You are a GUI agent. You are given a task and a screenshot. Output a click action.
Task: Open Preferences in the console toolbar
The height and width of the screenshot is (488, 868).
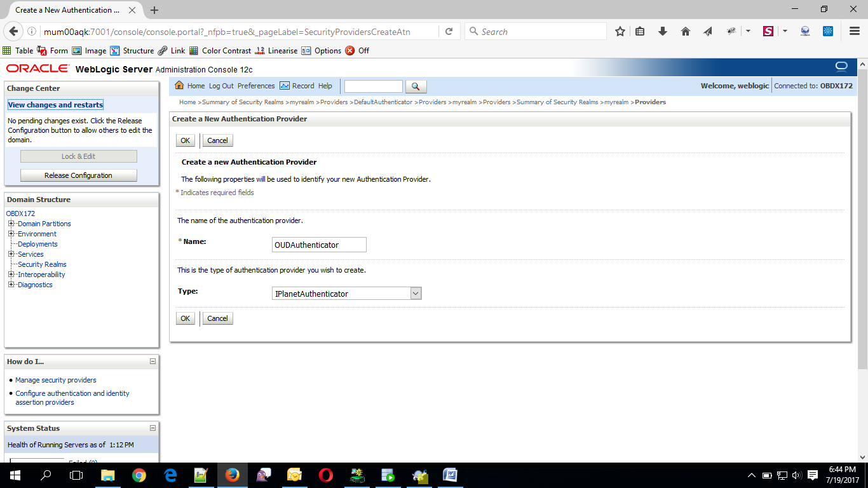(256, 86)
